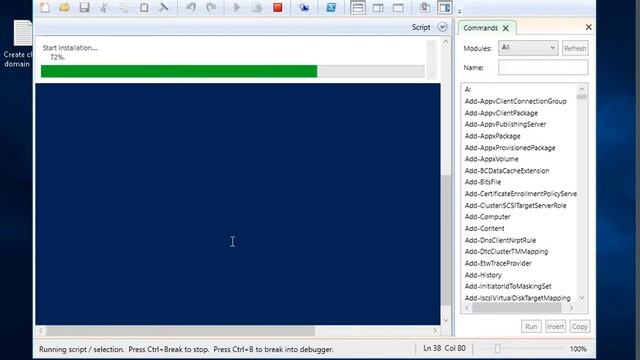Click the Save script floppy icon
640x360 pixels.
[84, 7]
